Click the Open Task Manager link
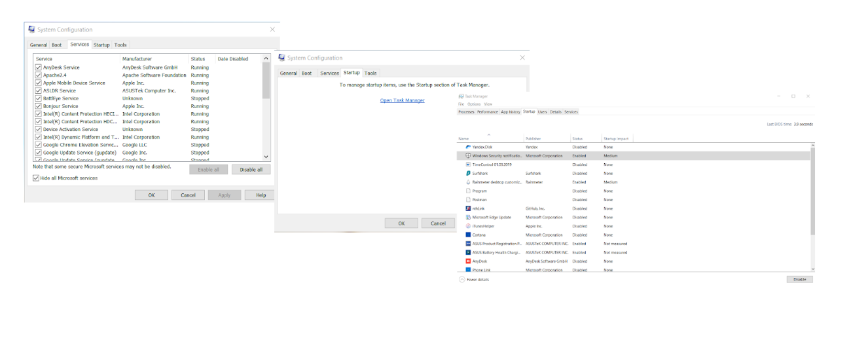The height and width of the screenshot is (346, 868). coord(402,100)
